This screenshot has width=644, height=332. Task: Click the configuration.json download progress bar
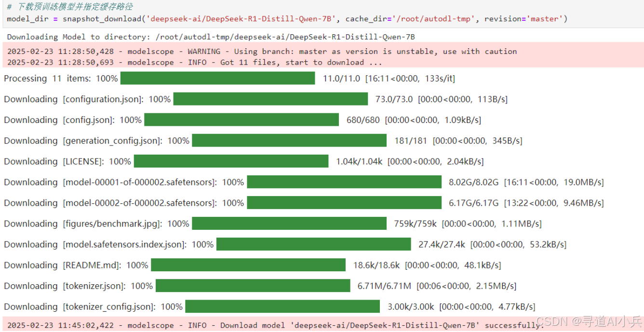tap(270, 99)
